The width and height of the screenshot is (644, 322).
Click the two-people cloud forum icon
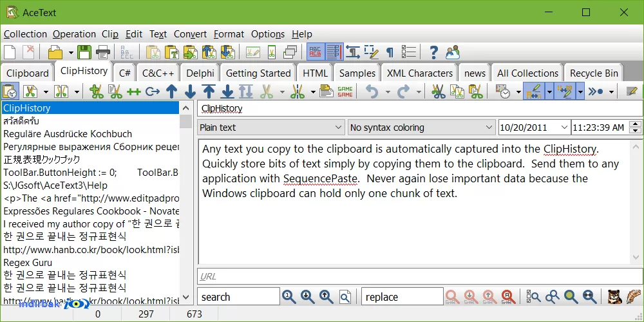click(x=452, y=53)
